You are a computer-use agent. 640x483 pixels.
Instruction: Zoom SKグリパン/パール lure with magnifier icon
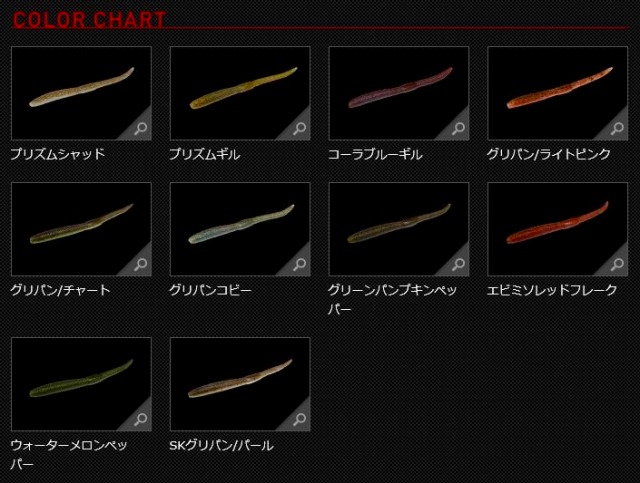pos(299,419)
